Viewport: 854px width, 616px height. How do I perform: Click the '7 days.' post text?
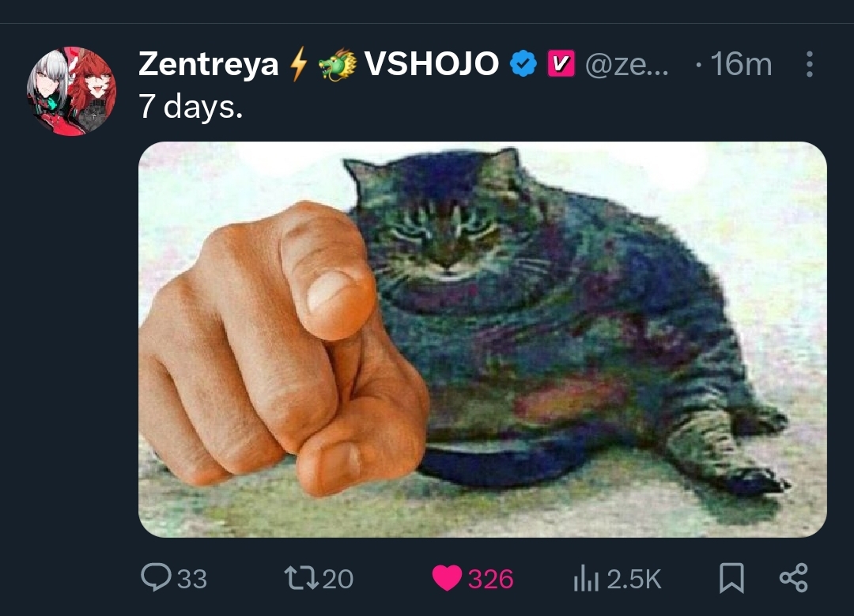[x=191, y=106]
